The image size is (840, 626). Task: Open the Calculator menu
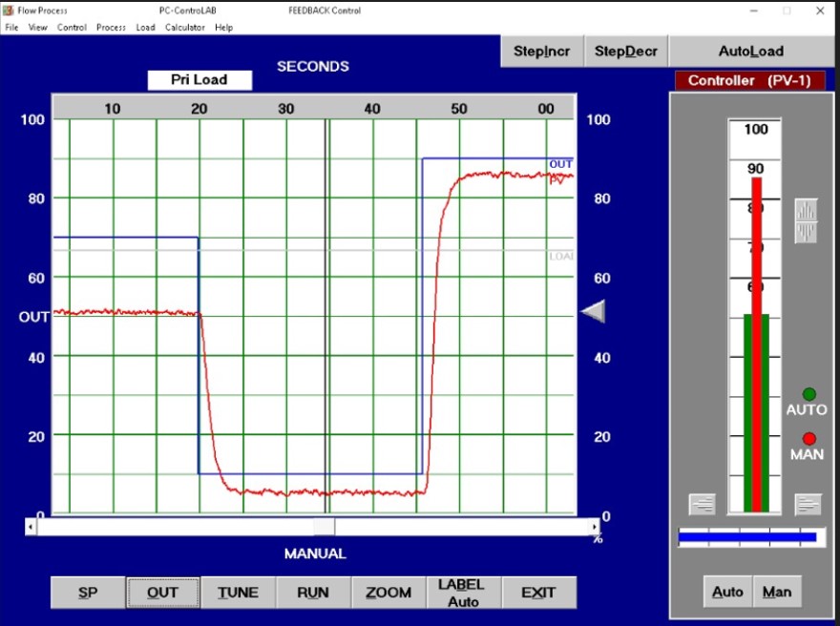(184, 28)
